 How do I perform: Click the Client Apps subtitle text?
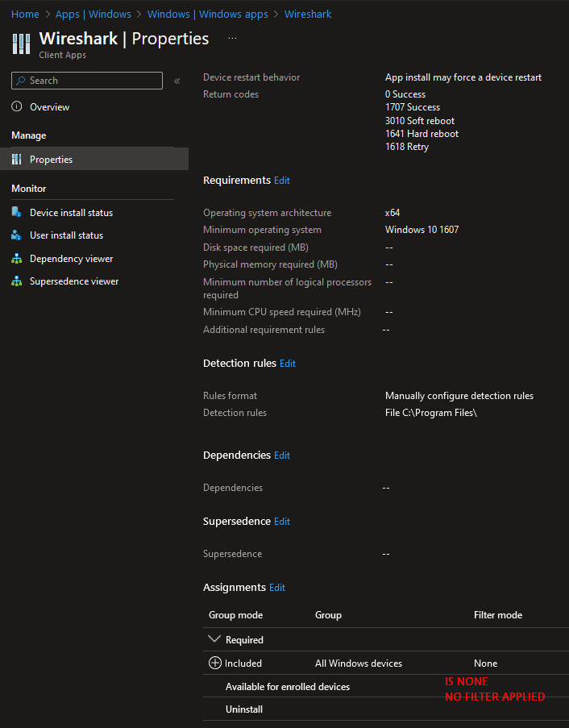[62, 55]
